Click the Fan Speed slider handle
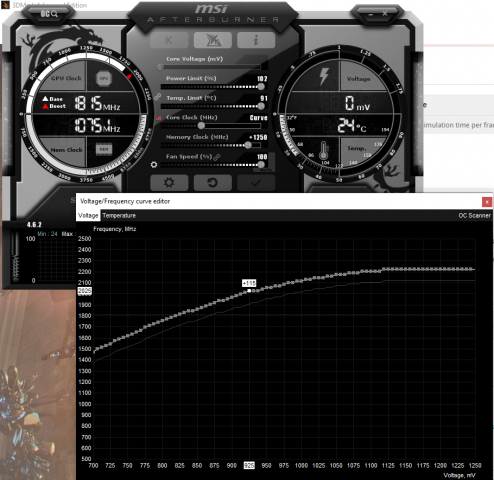Viewport: 494px width, 480px height. [261, 165]
